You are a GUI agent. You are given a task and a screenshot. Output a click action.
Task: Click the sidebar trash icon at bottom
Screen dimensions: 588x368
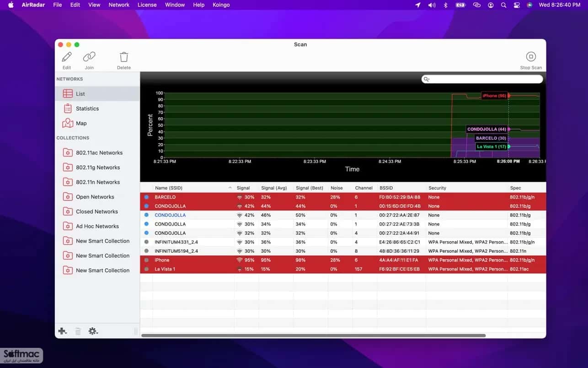pos(78,331)
